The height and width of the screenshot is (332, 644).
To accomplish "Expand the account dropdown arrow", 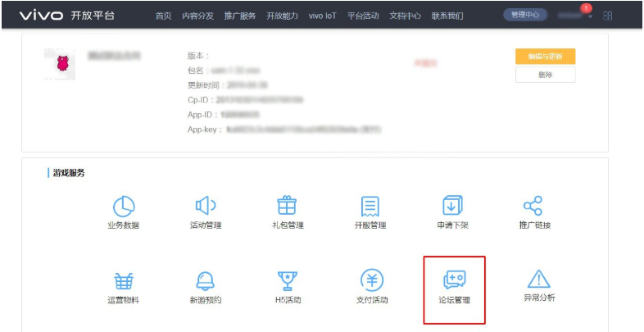I will [590, 17].
